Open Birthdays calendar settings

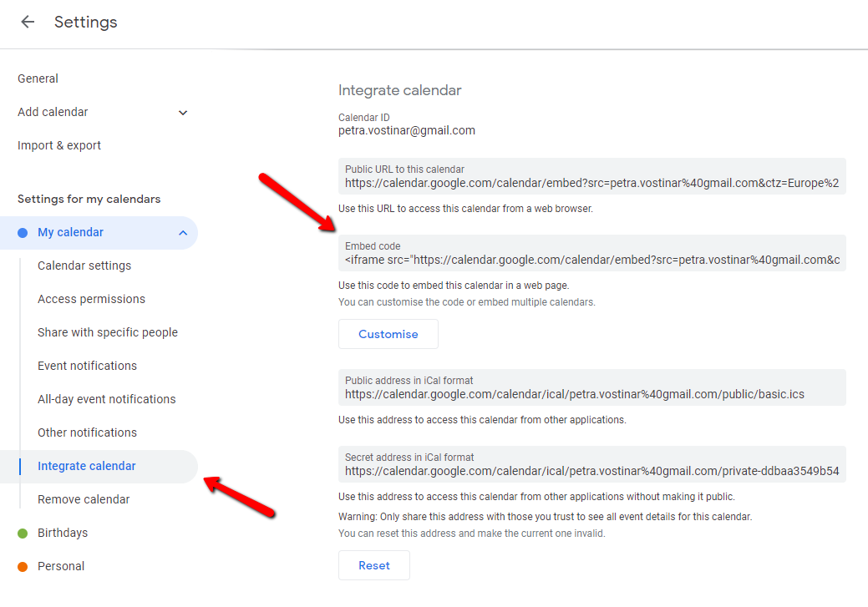tap(63, 533)
